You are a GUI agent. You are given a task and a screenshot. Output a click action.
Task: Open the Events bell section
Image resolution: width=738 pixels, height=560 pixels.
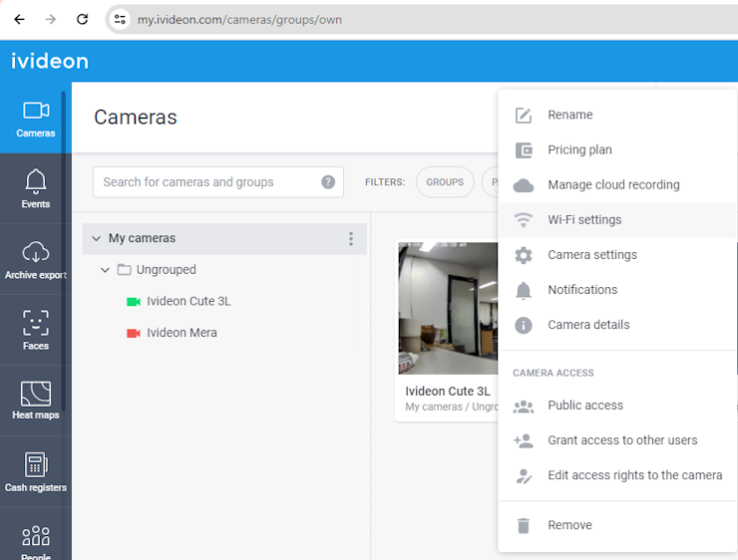[x=35, y=188]
